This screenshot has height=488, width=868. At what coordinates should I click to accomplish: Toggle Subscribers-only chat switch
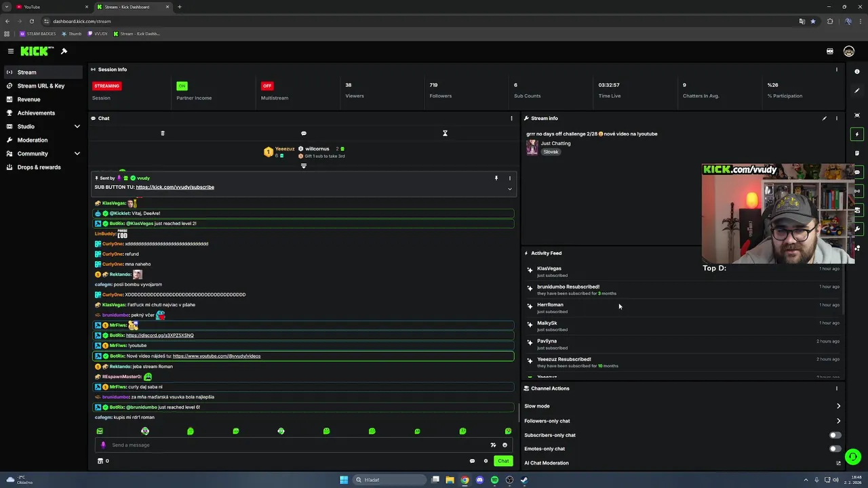(x=835, y=435)
